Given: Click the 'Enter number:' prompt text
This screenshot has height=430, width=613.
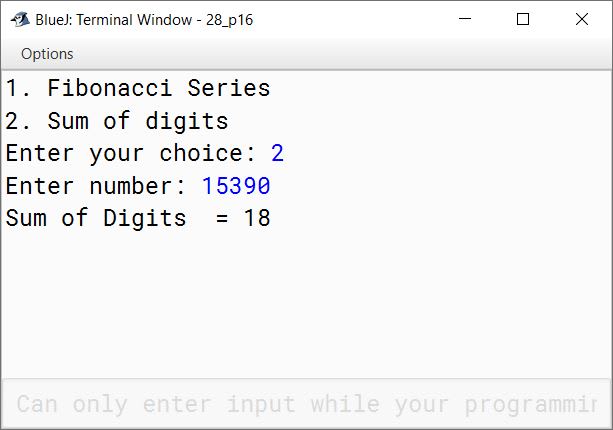Looking at the screenshot, I should click(x=96, y=186).
